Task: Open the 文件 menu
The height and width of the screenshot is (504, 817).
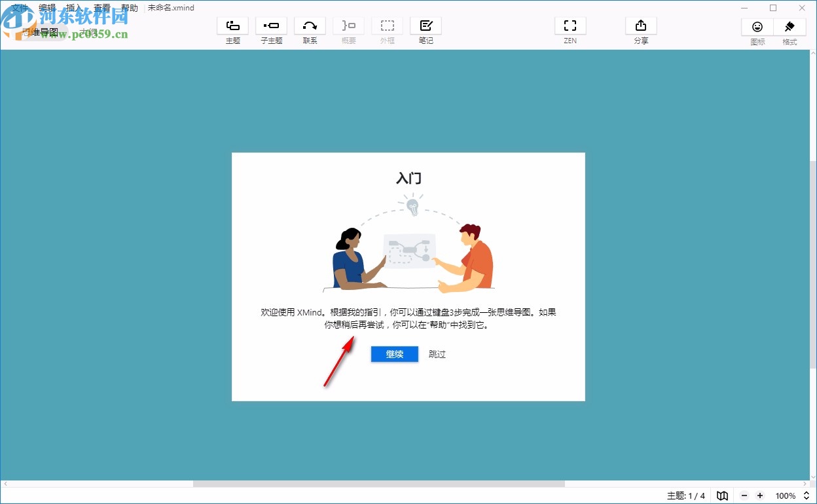Action: [20, 7]
